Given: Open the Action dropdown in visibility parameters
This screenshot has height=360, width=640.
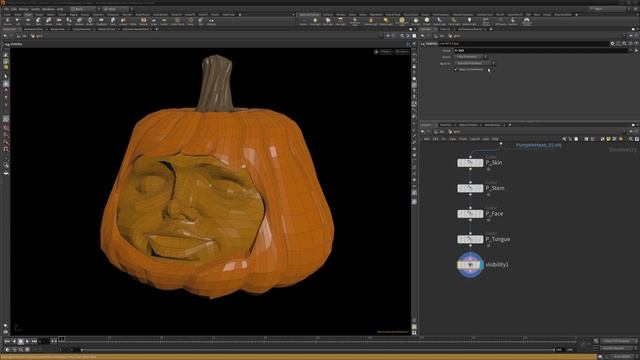Looking at the screenshot, I should pyautogui.click(x=471, y=57).
